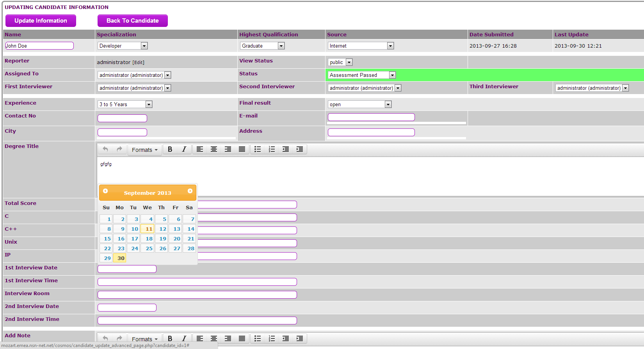Open the Source dropdown showing Internet
The image size is (644, 349).
[x=361, y=46]
